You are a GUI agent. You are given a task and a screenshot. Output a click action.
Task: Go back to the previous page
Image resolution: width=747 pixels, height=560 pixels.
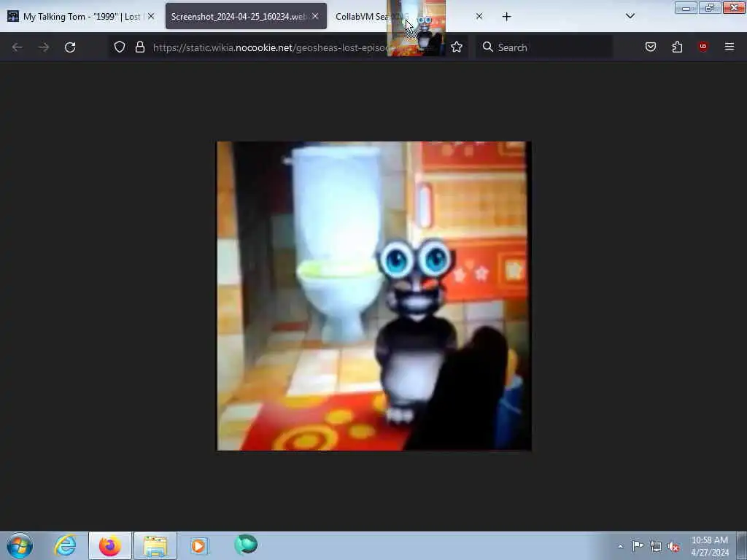18,47
